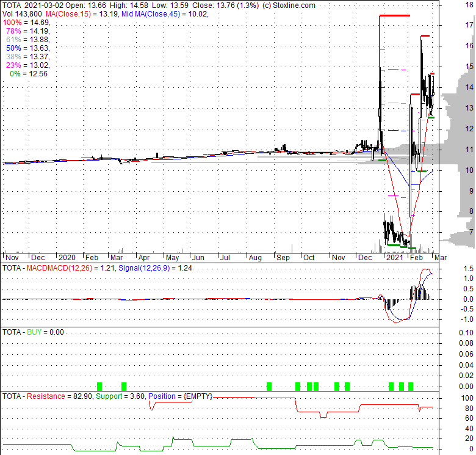The height and width of the screenshot is (455, 476).
Task: Click the '50% = 13.63' Fibonacci level
Action: click(x=27, y=48)
